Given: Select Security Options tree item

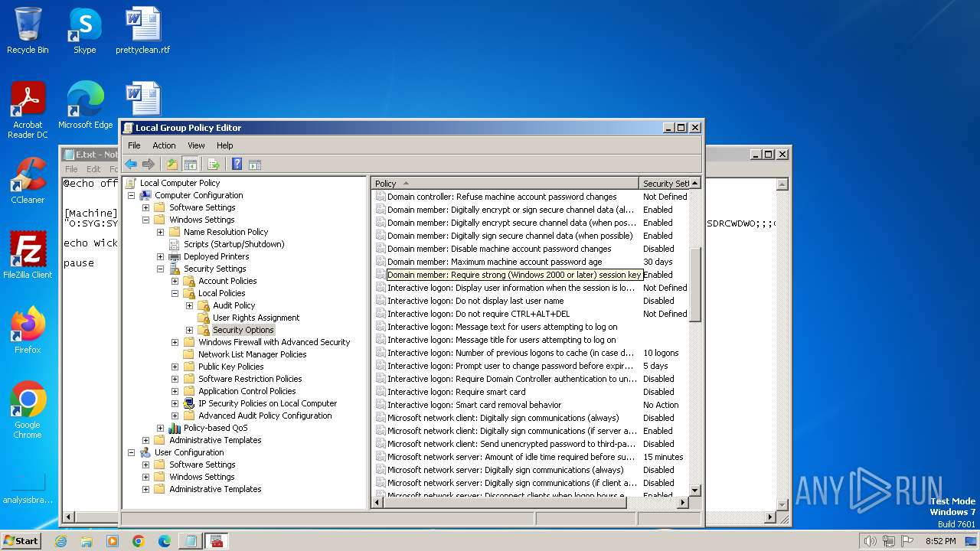Looking at the screenshot, I should (x=243, y=330).
